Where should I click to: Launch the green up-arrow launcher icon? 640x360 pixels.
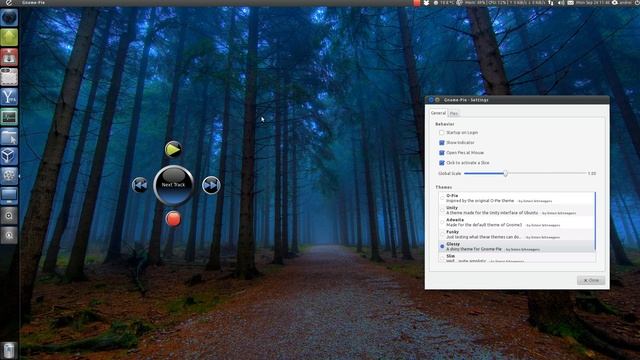(9, 37)
